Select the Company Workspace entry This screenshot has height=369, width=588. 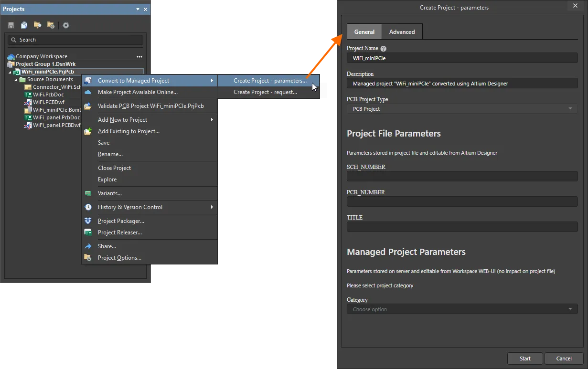[42, 56]
